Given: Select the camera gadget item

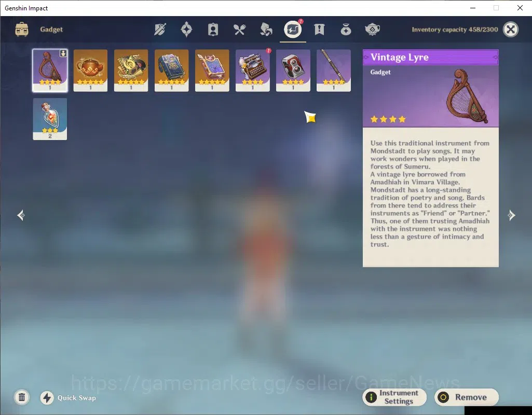Looking at the screenshot, I should coord(293,71).
